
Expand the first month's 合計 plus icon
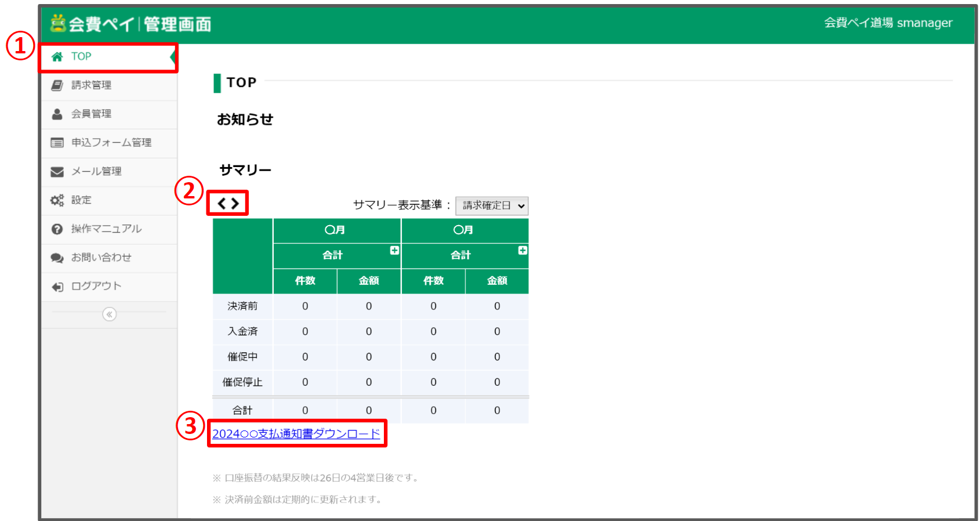pos(394,250)
